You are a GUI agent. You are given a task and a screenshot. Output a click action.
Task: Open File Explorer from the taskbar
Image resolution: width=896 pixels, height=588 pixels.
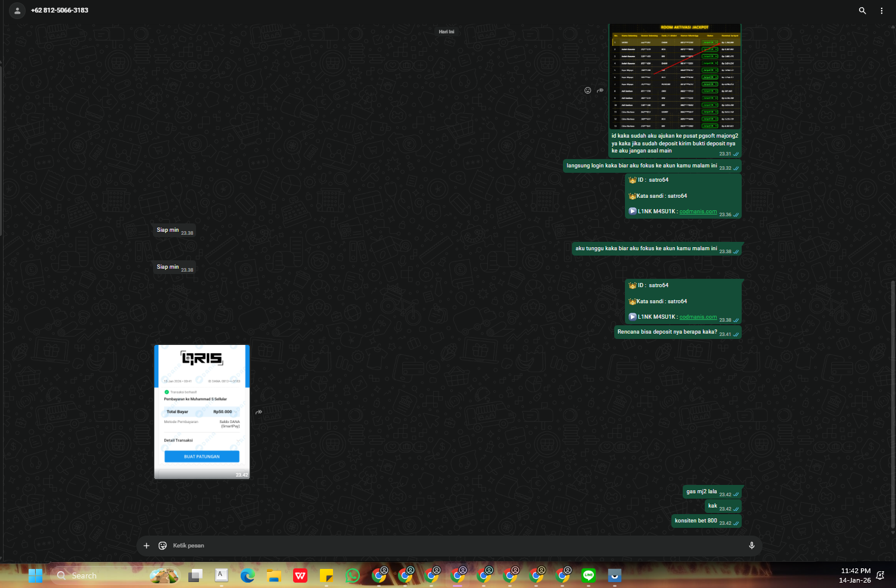point(274,575)
